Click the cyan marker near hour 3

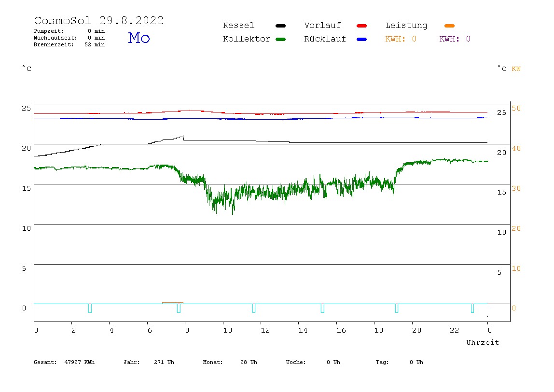coord(90,308)
